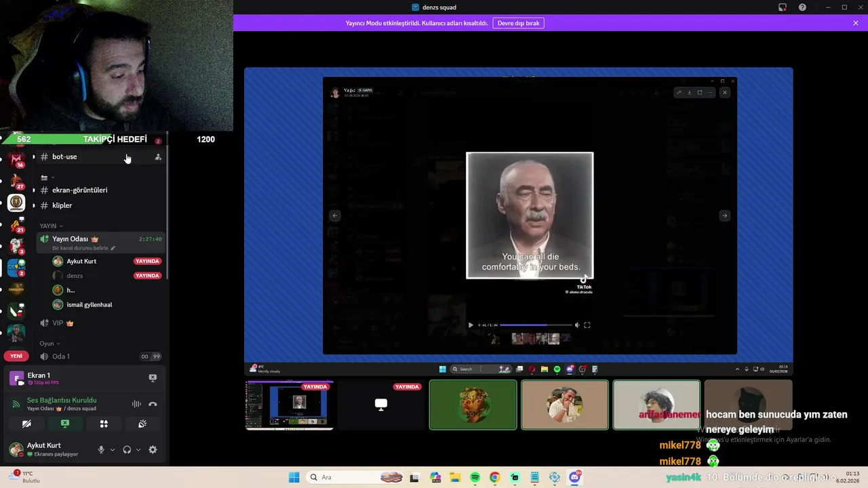Disconnect from voice channel
The image size is (868, 488).
pos(153,404)
